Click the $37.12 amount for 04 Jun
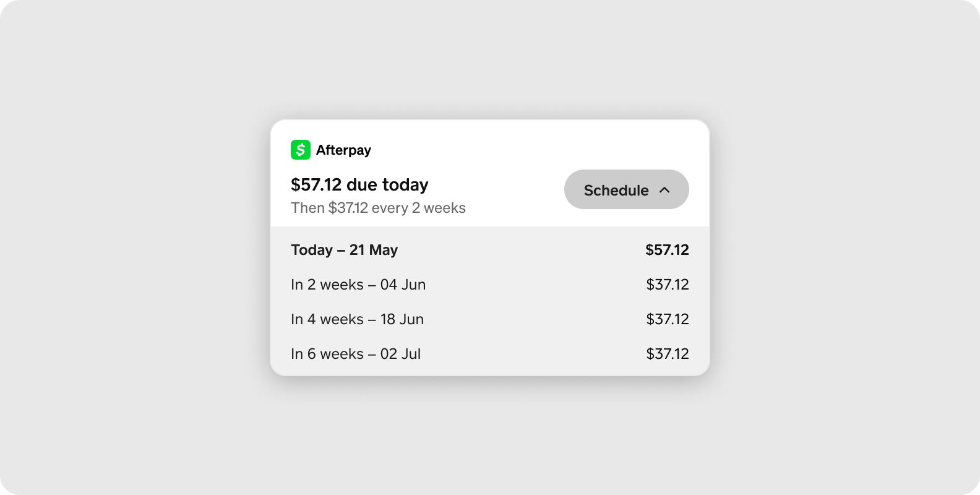This screenshot has width=980, height=495. coord(668,285)
